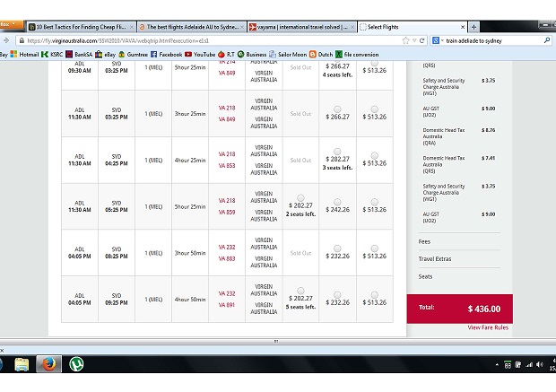
Task: Select $513.26 fare for the 09:25 PM arrival
Action: click(375, 295)
